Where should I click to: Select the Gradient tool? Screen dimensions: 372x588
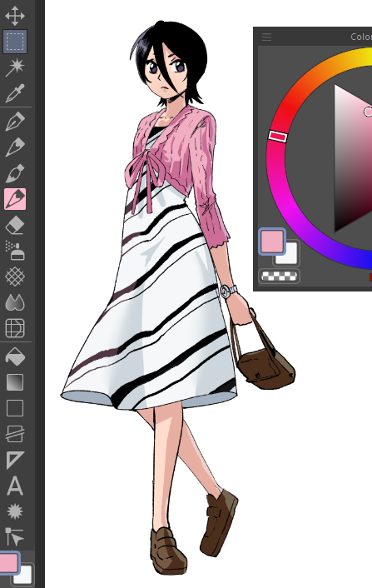tap(15, 382)
